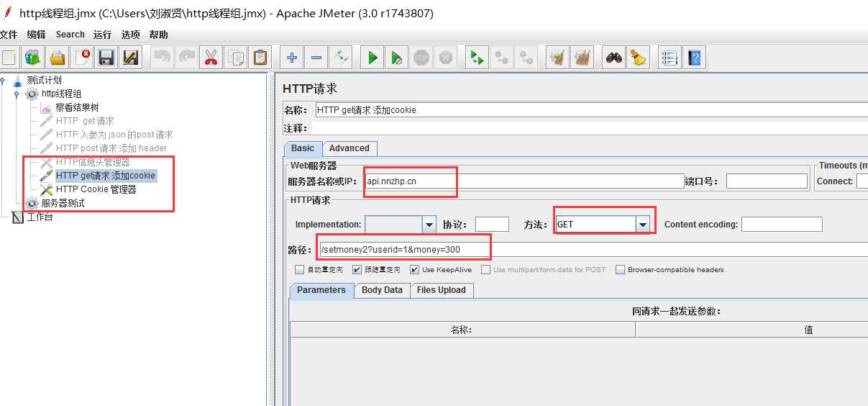Viewport: 868px width, 406px height.
Task: Select the Files Upload tab
Action: tap(442, 290)
